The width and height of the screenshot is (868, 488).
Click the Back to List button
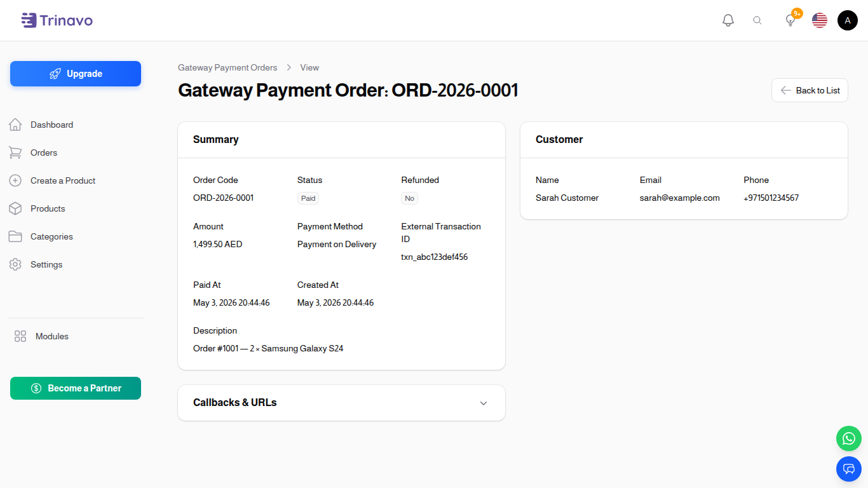[810, 90]
